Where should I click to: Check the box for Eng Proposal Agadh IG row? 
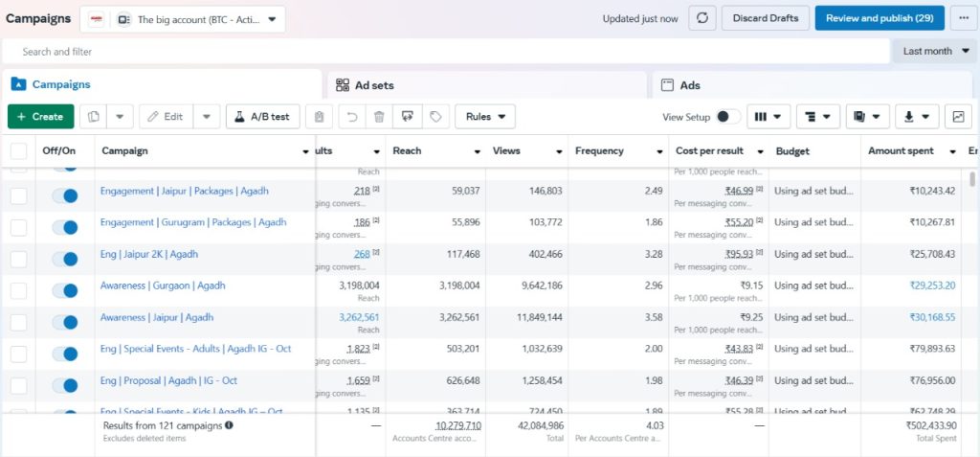19,386
